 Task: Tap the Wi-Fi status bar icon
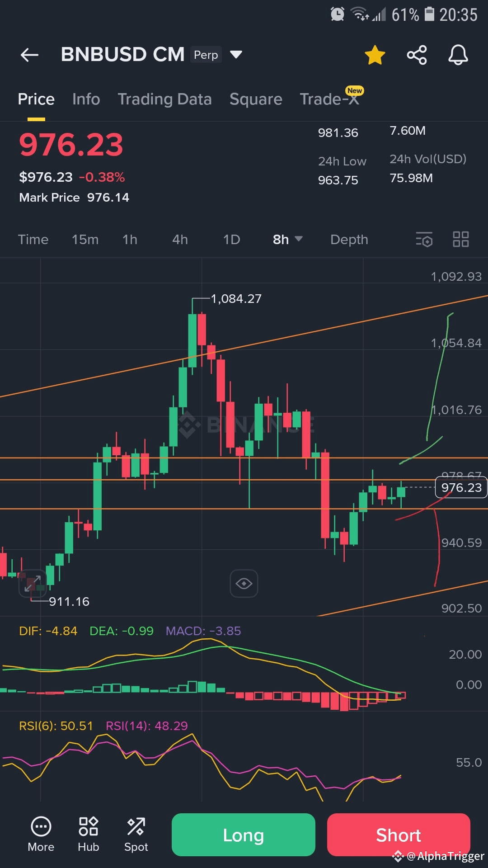click(x=360, y=14)
